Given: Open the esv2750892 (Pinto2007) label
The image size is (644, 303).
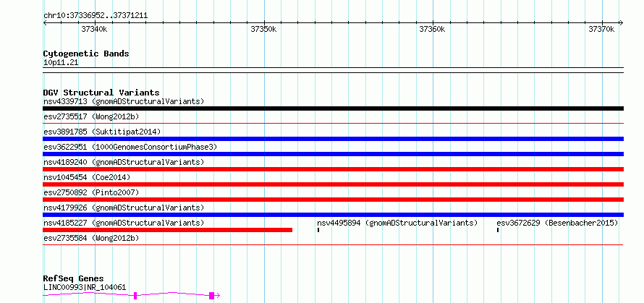Looking at the screenshot, I should click(x=91, y=192).
